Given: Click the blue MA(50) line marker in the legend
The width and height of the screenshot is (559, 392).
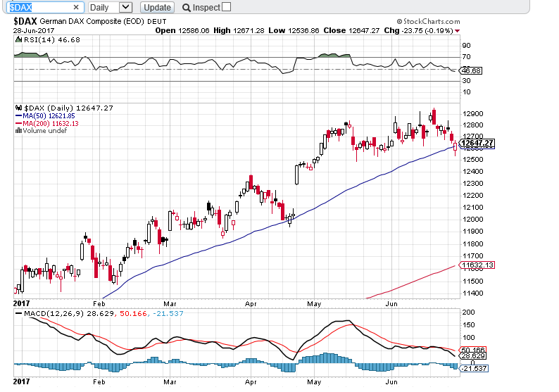Looking at the screenshot, I should [x=19, y=116].
